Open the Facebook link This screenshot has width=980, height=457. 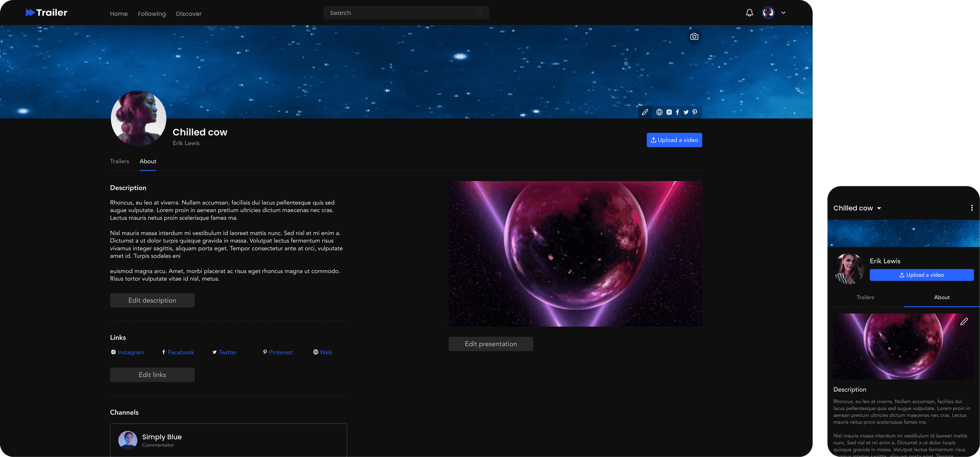click(178, 352)
